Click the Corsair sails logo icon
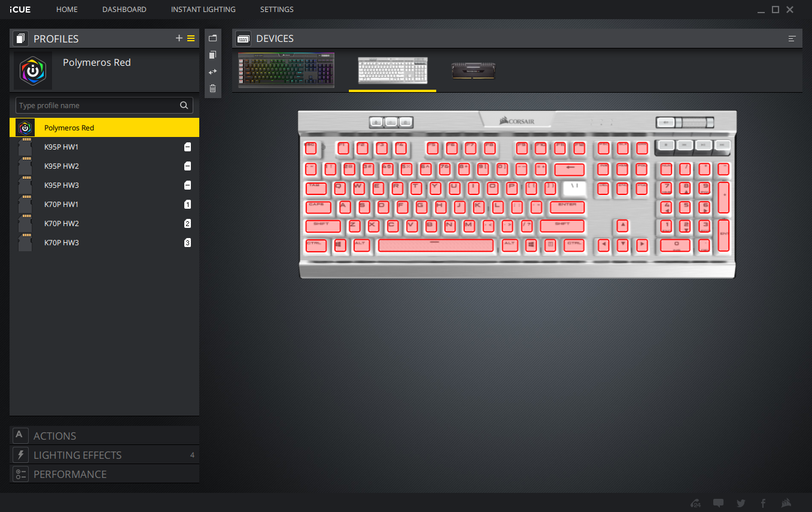The height and width of the screenshot is (512, 812). [x=786, y=503]
